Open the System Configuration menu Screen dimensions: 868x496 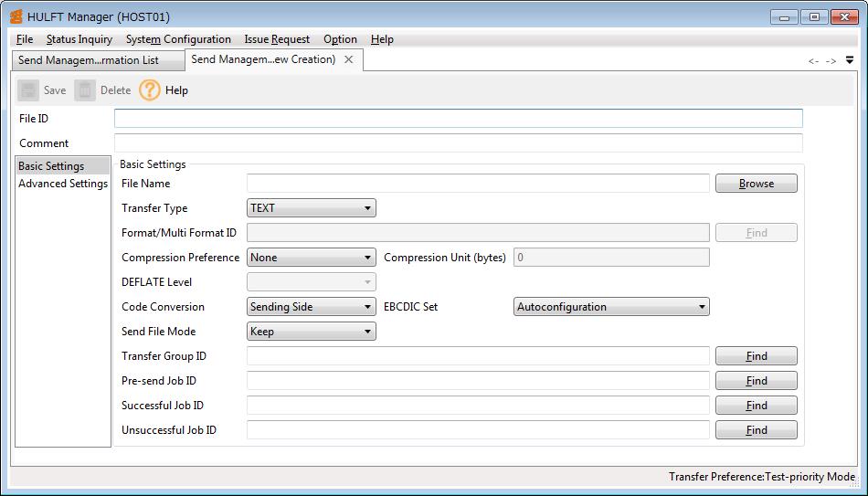pos(178,39)
